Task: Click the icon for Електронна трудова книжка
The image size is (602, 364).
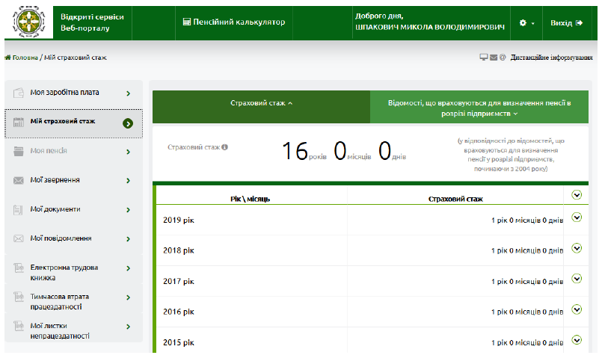Action: pos(19,268)
